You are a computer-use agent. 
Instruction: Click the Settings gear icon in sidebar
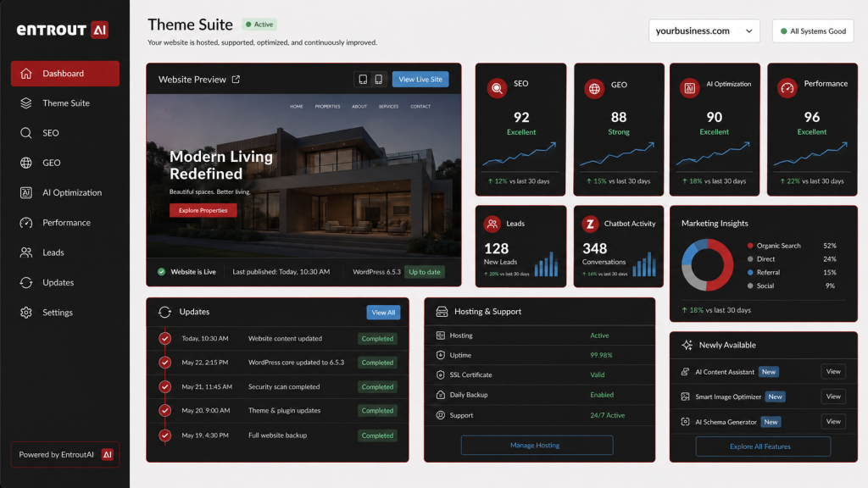click(26, 312)
